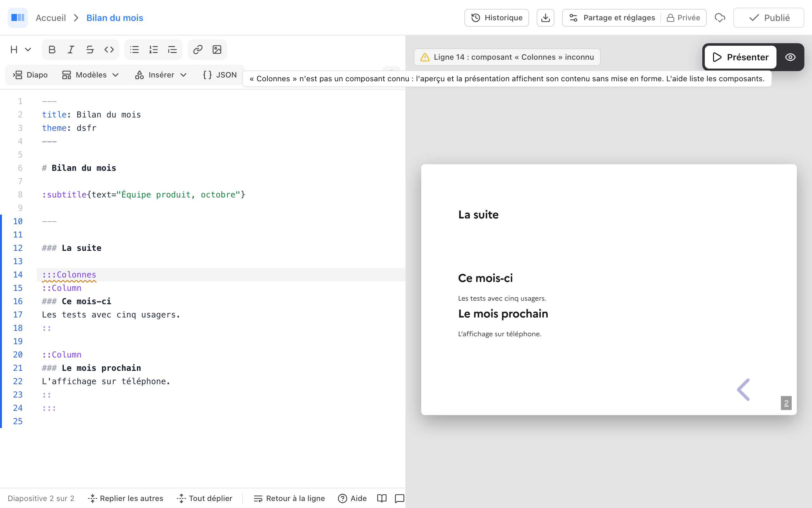This screenshot has width=812, height=508.
Task: Open the JSON view
Action: [220, 75]
